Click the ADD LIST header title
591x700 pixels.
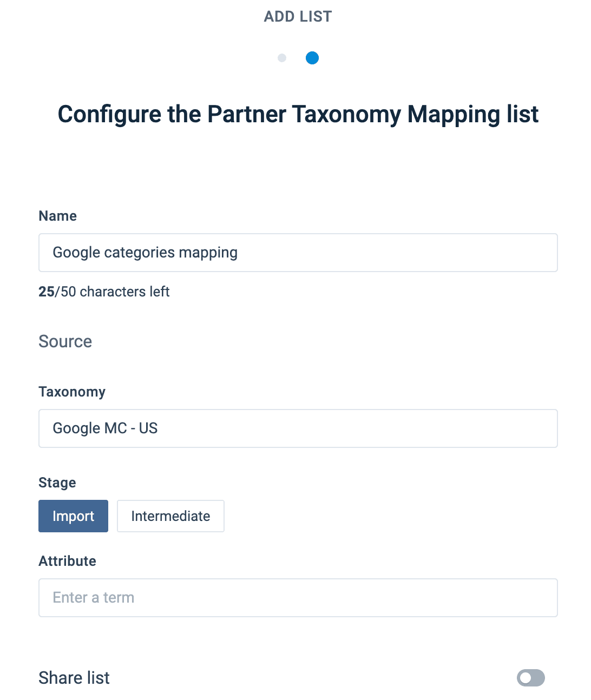pyautogui.click(x=298, y=17)
